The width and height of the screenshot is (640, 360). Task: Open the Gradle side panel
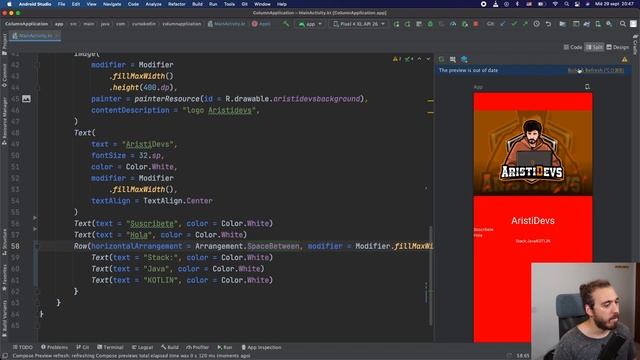click(635, 45)
